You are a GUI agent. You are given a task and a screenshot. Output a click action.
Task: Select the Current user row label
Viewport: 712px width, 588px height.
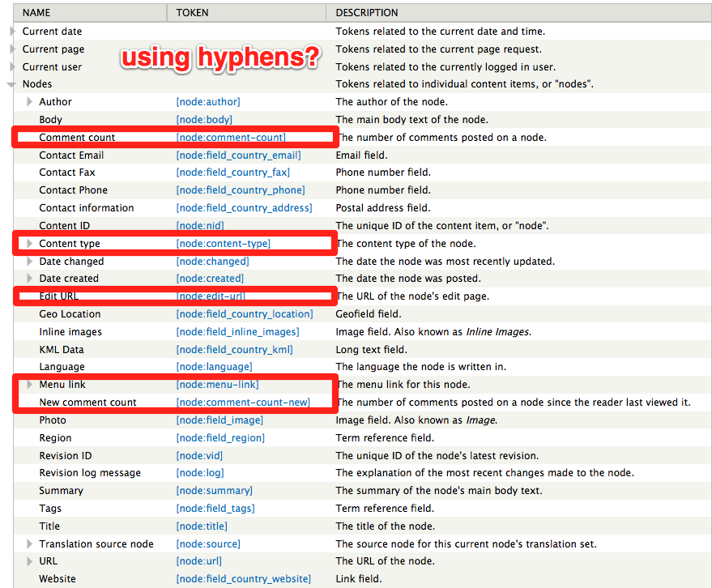[x=52, y=66]
